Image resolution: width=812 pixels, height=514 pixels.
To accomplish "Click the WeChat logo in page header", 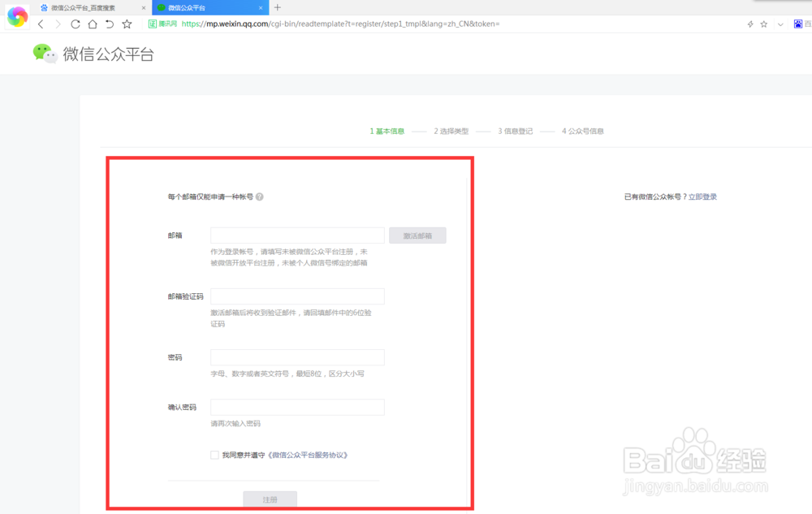I will (x=45, y=54).
